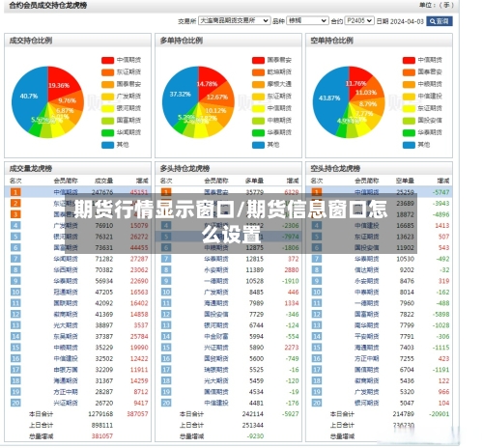Click 空单量 value 25259 for 中信期货
This screenshot has width=483, height=448.
point(405,192)
